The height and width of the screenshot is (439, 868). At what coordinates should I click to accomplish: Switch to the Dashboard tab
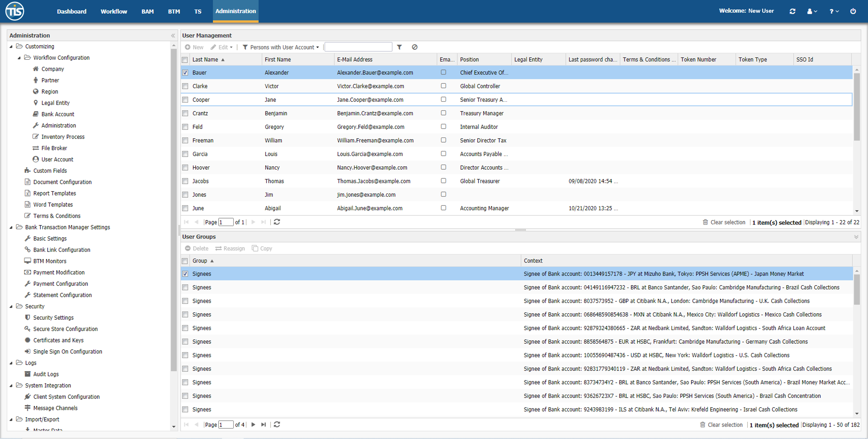tap(71, 11)
